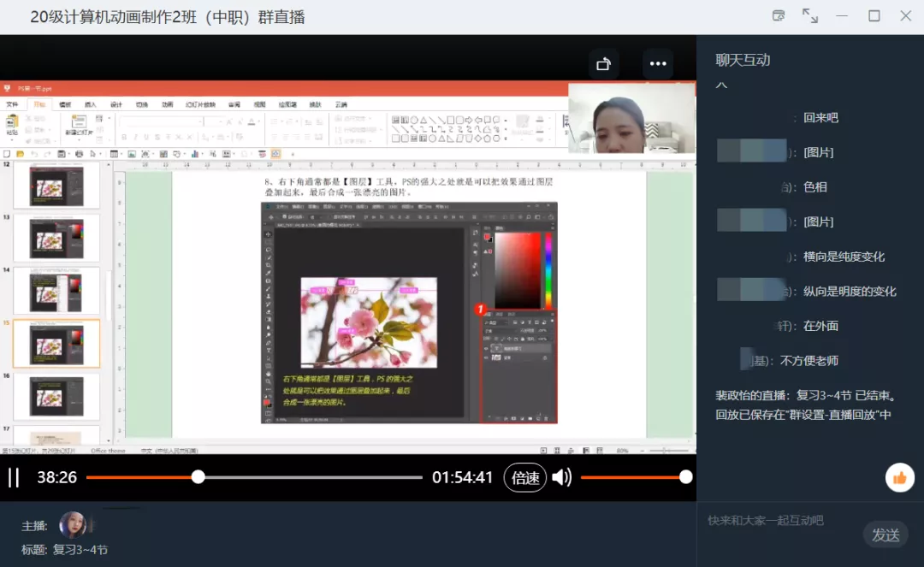Click the pop-out/share icon above the video
Image resolution: width=924 pixels, height=567 pixels.
[604, 63]
